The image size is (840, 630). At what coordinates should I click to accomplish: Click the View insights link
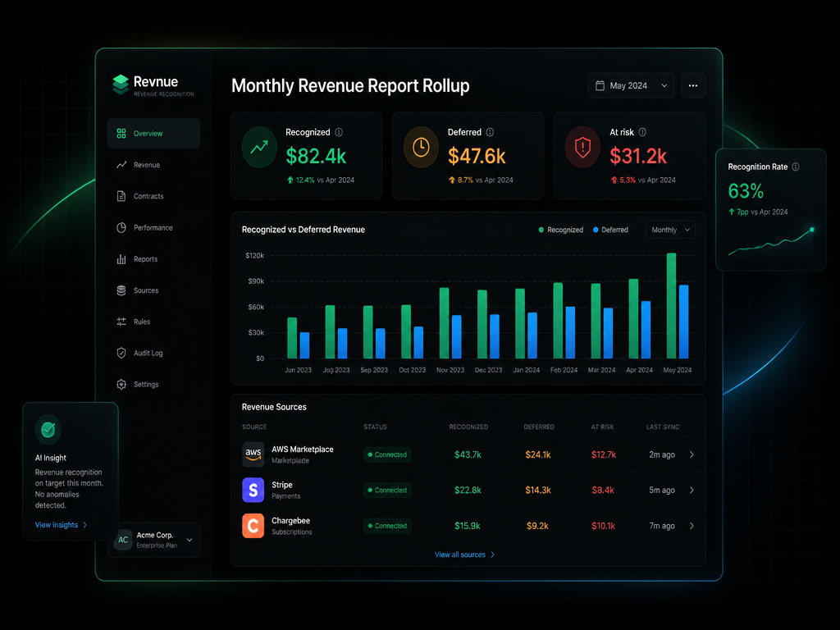[x=61, y=525]
